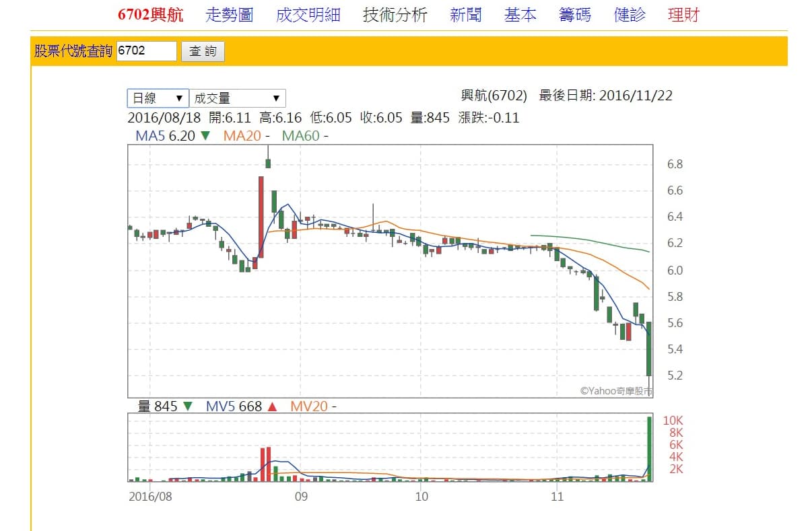Image resolution: width=812 pixels, height=531 pixels.
Task: Click the MA5 6.20 legend label
Action: click(173, 136)
